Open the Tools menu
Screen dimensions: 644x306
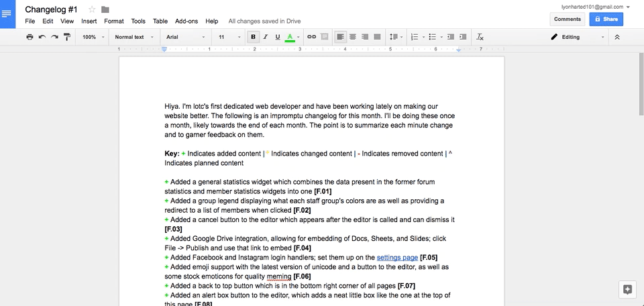pos(138,21)
